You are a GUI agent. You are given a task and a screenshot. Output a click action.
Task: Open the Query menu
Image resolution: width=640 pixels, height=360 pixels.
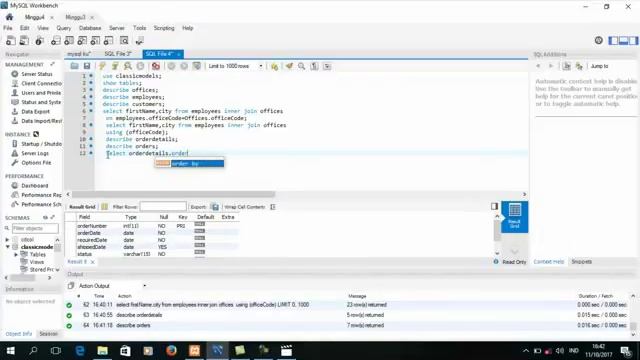click(x=64, y=28)
